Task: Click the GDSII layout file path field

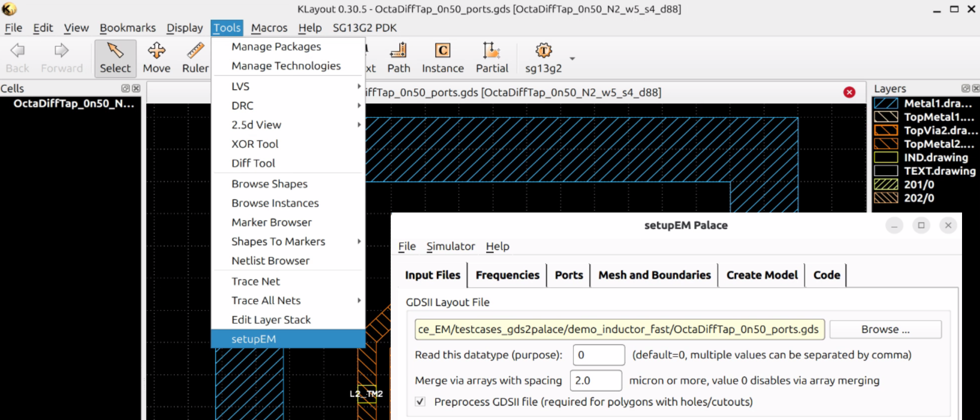Action: 619,329
